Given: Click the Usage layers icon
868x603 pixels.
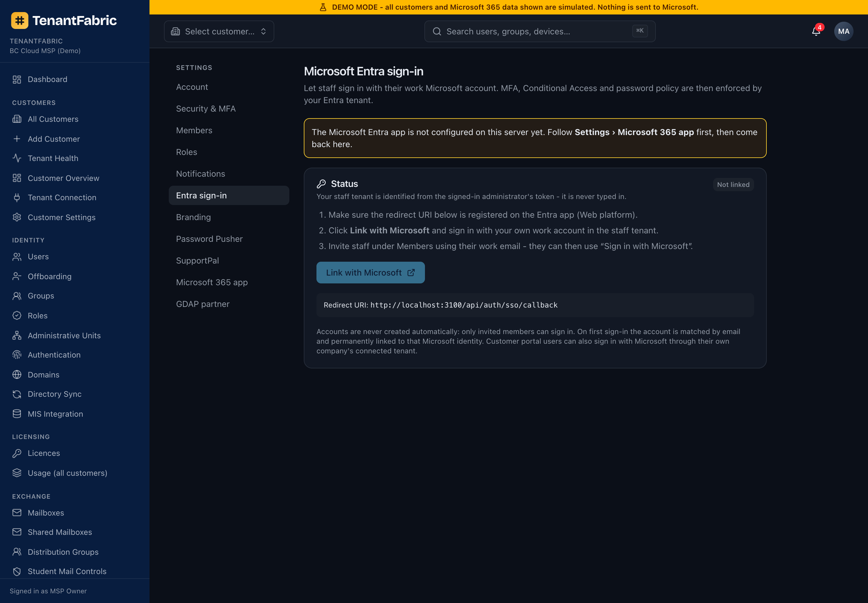Looking at the screenshot, I should coord(17,473).
